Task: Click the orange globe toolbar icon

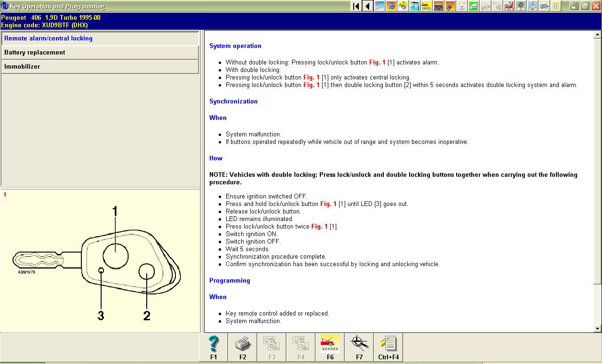Action: tap(391, 6)
